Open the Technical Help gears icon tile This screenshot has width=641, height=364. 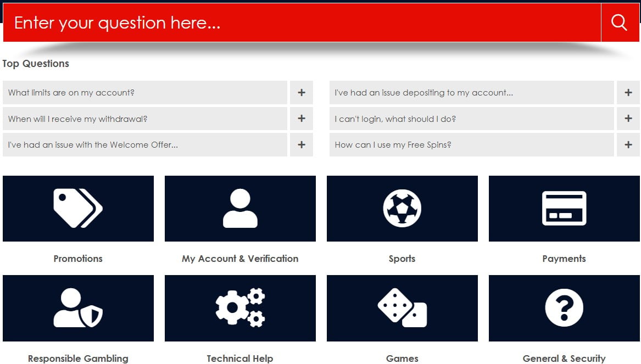click(240, 308)
